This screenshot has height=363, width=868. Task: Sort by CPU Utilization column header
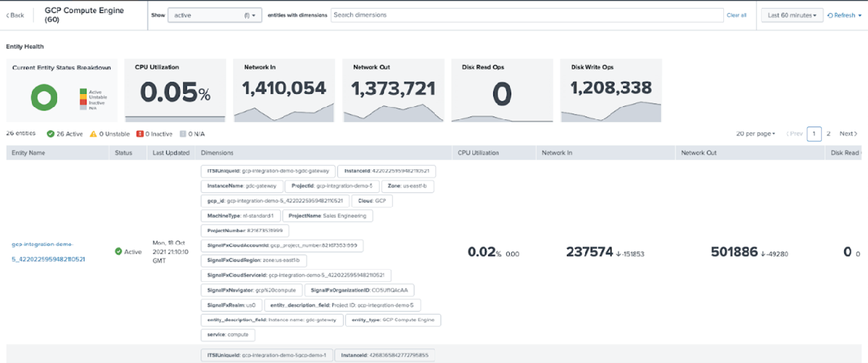point(478,153)
